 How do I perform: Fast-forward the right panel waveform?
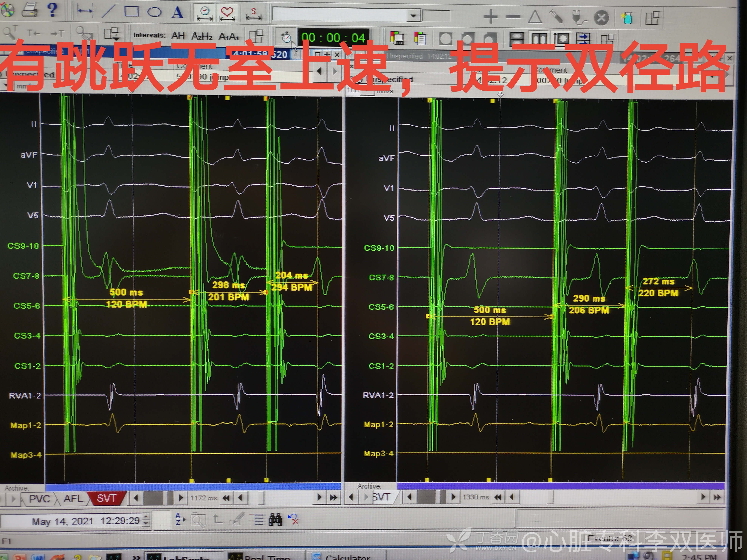tap(717, 497)
